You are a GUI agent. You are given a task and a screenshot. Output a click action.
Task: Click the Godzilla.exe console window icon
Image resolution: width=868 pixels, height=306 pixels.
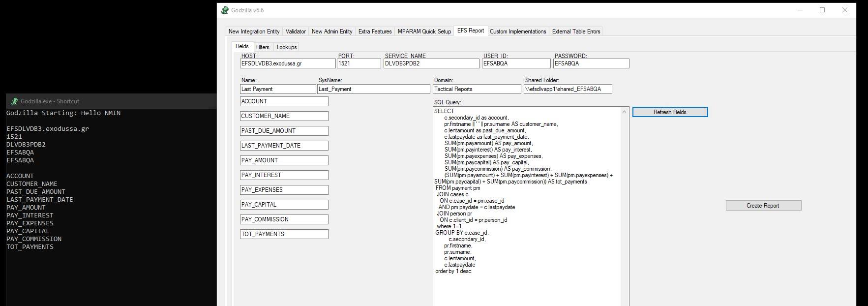(x=14, y=101)
